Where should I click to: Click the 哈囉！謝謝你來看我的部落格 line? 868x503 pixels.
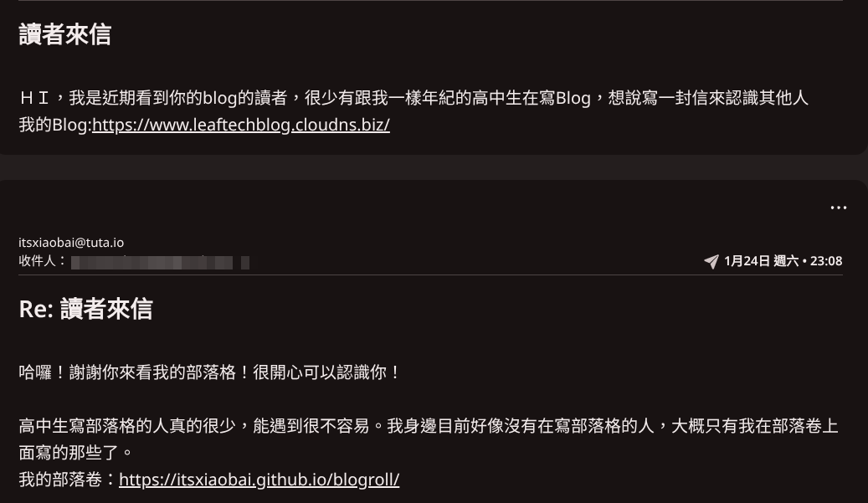tap(210, 372)
